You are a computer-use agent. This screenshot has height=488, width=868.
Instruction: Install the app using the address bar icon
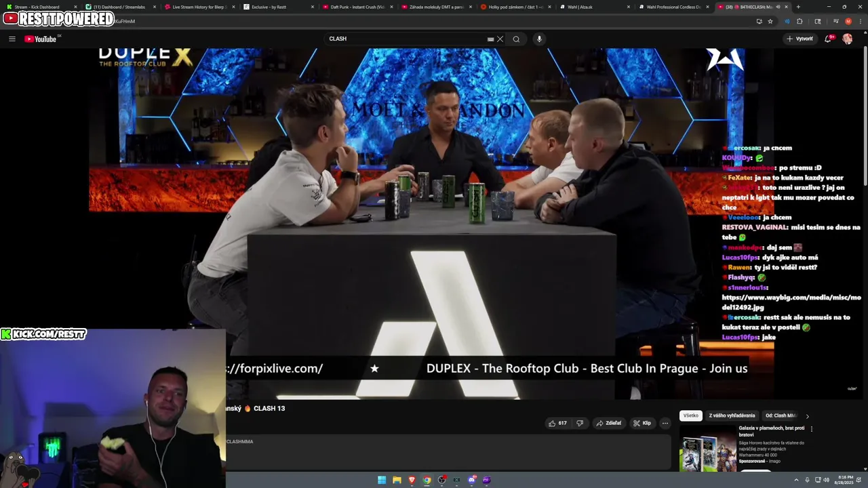(759, 21)
